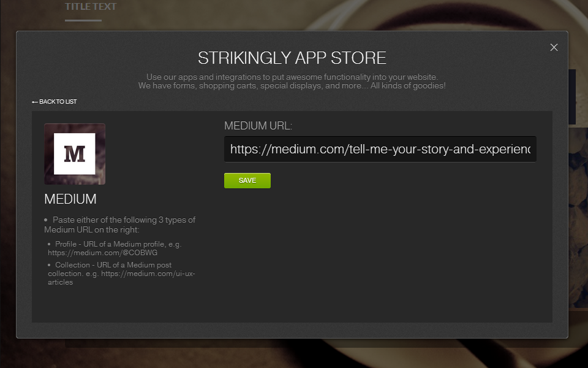Screen dimensions: 588x368
Task: Click the MEDIUM URL: label
Action: (x=258, y=126)
